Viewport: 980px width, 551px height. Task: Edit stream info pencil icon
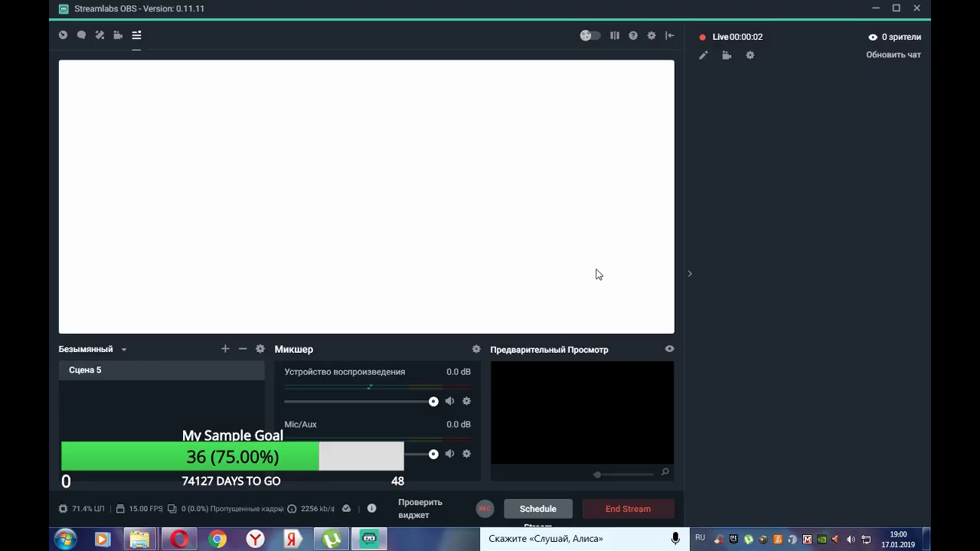click(704, 55)
